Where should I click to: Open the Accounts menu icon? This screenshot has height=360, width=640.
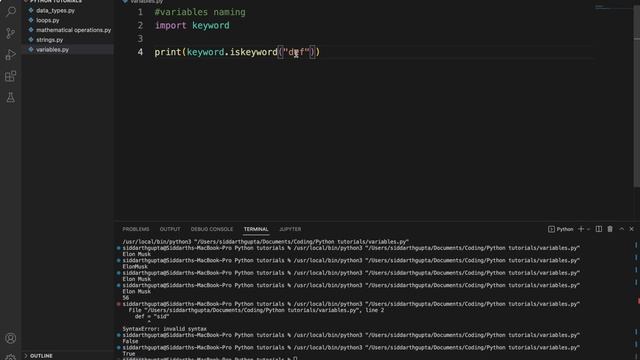11,338
